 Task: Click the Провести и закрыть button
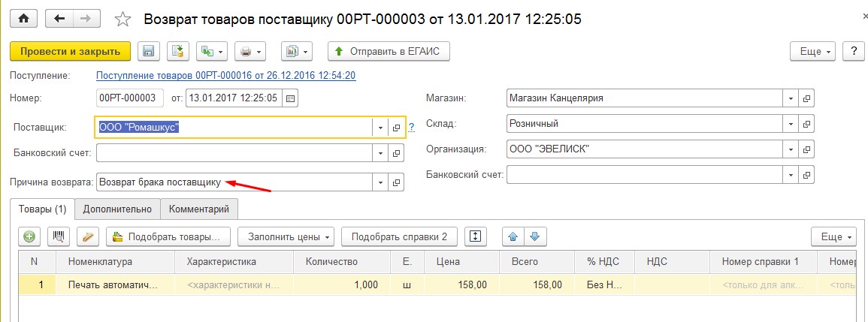(70, 51)
